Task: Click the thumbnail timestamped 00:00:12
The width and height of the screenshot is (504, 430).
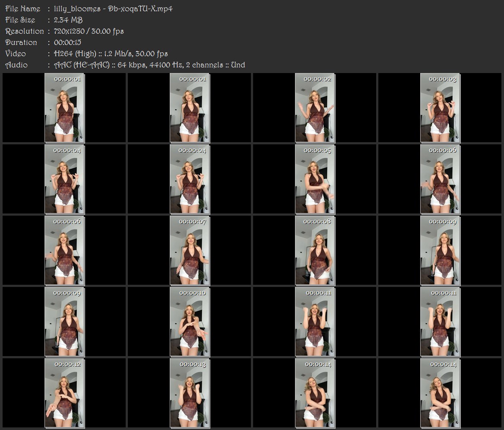Action: (x=65, y=393)
